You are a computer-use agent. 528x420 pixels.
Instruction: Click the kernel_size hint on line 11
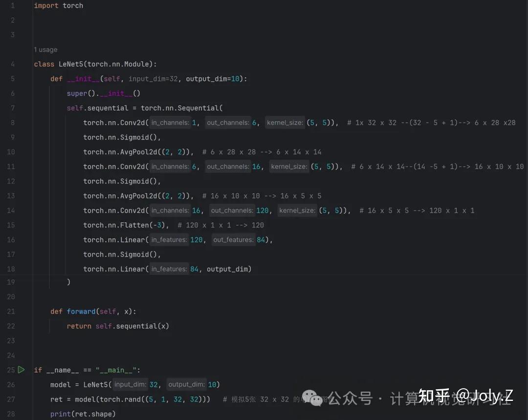(x=289, y=166)
